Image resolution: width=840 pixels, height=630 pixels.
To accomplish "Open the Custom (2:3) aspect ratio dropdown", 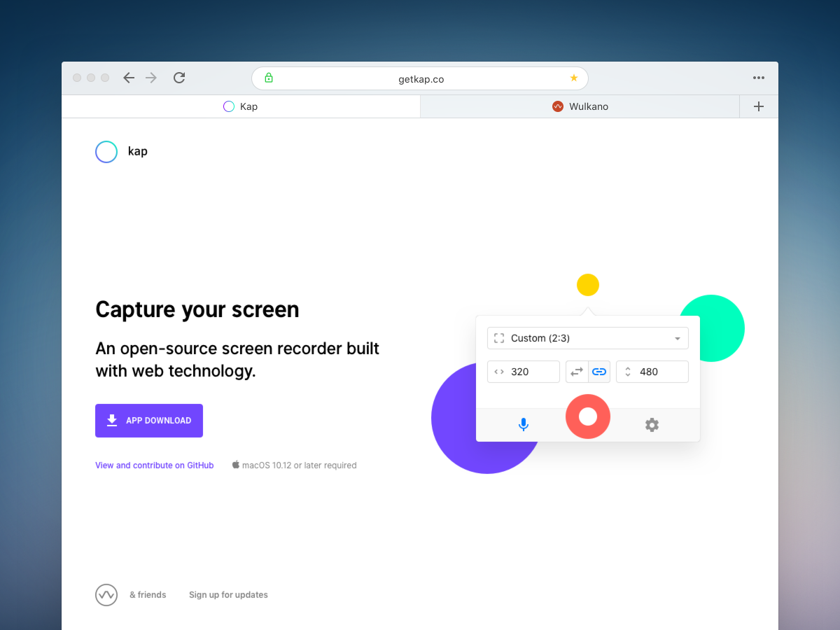I will click(x=588, y=338).
